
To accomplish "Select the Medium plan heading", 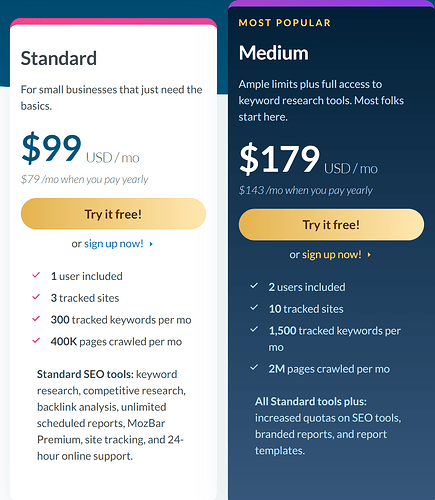I will pyautogui.click(x=274, y=53).
